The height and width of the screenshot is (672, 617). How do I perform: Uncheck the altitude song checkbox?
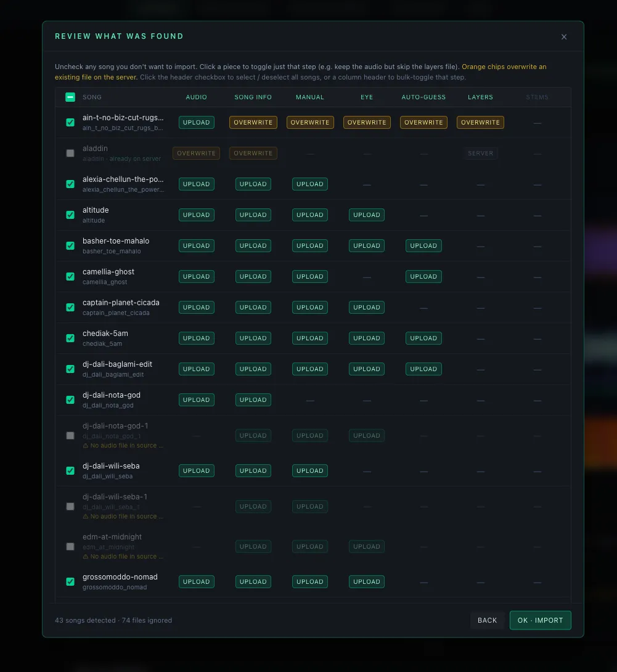tap(70, 215)
